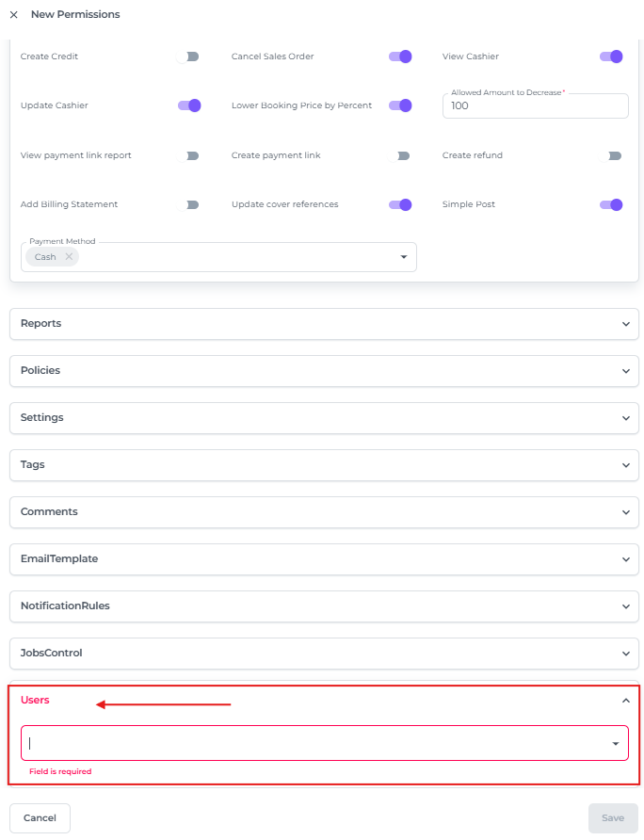
Task: Open the Tags accordion chevron
Action: (626, 465)
